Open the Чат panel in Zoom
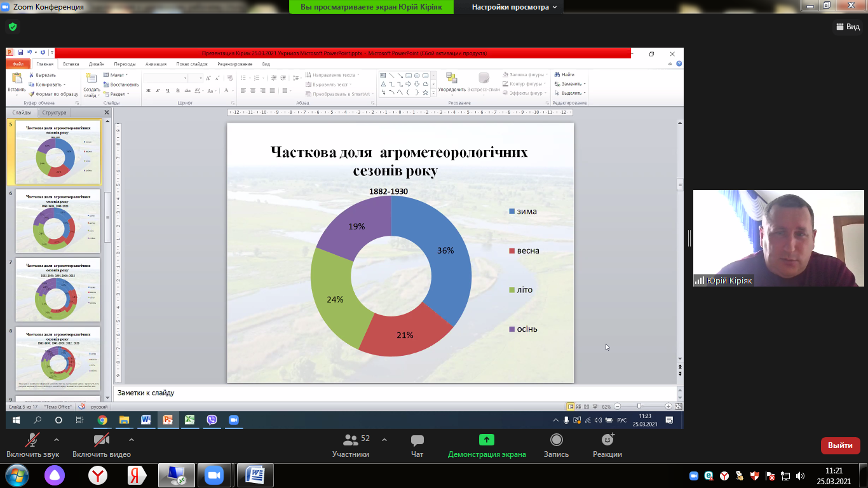This screenshot has width=868, height=488. click(x=417, y=440)
